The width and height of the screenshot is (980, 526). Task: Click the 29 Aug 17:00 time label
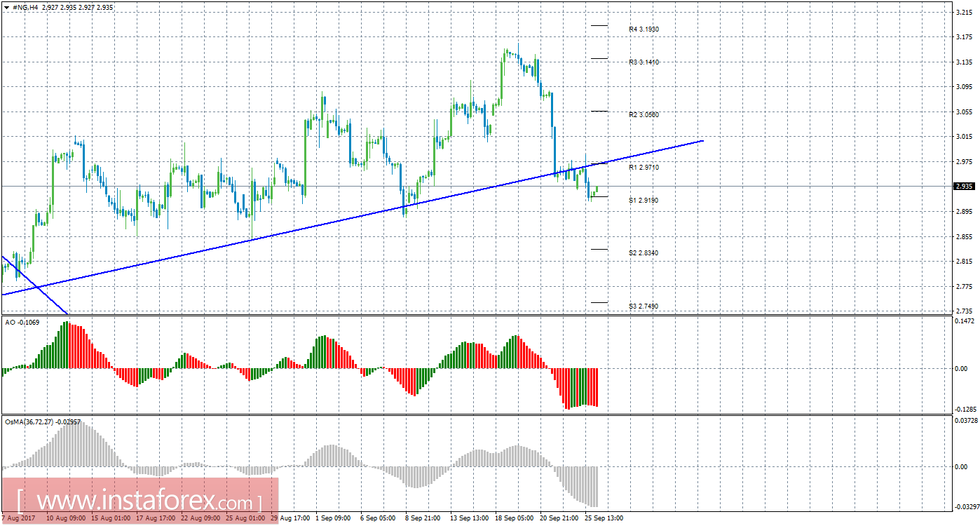tap(290, 518)
